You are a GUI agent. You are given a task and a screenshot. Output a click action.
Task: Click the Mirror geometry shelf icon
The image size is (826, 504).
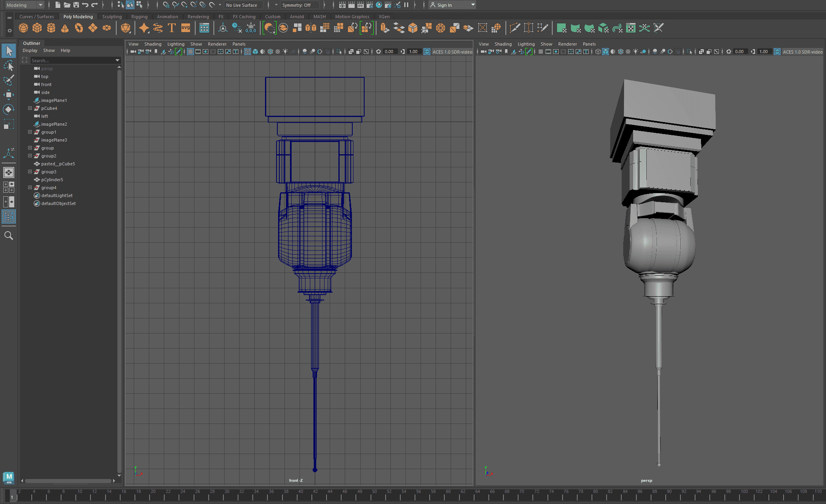311,28
